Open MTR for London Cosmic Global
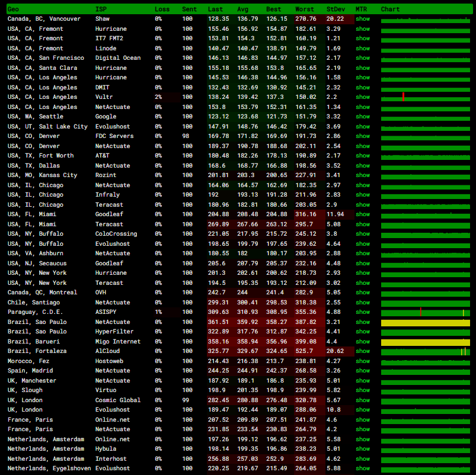476x475 pixels. [x=362, y=400]
